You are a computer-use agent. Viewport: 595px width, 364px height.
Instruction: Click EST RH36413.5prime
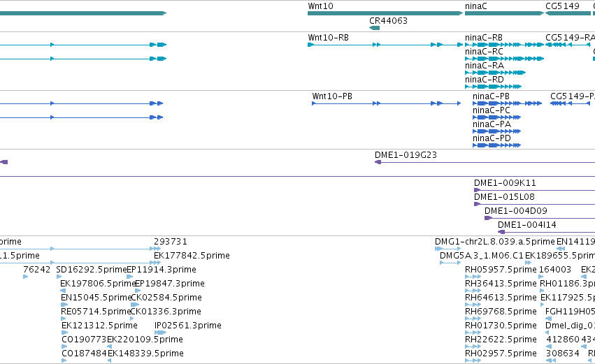(501, 284)
